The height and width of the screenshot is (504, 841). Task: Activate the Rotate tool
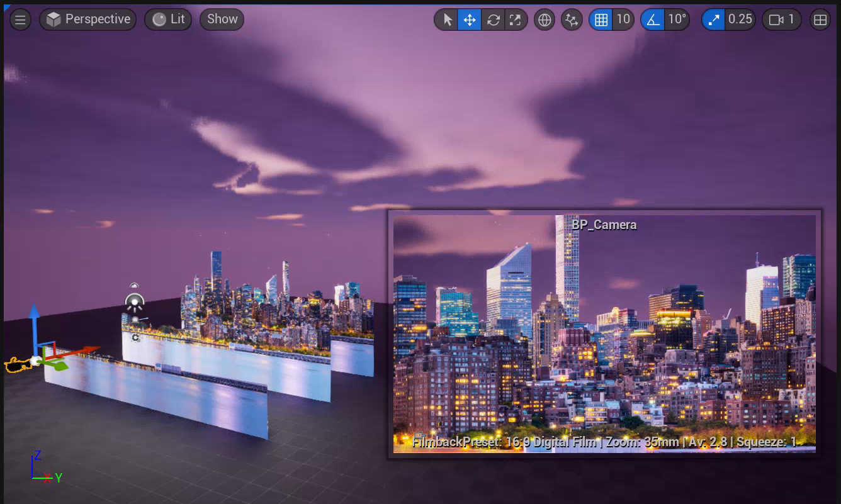(493, 20)
